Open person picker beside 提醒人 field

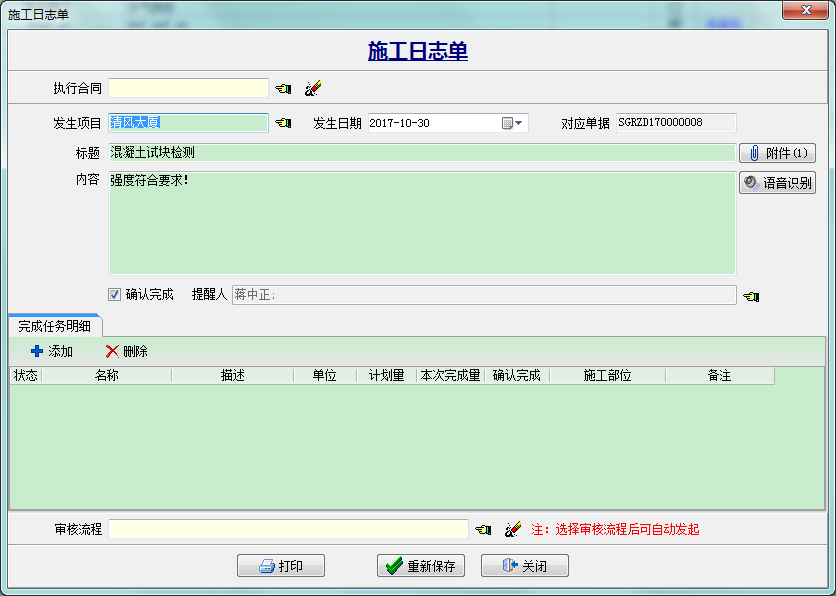click(x=751, y=296)
